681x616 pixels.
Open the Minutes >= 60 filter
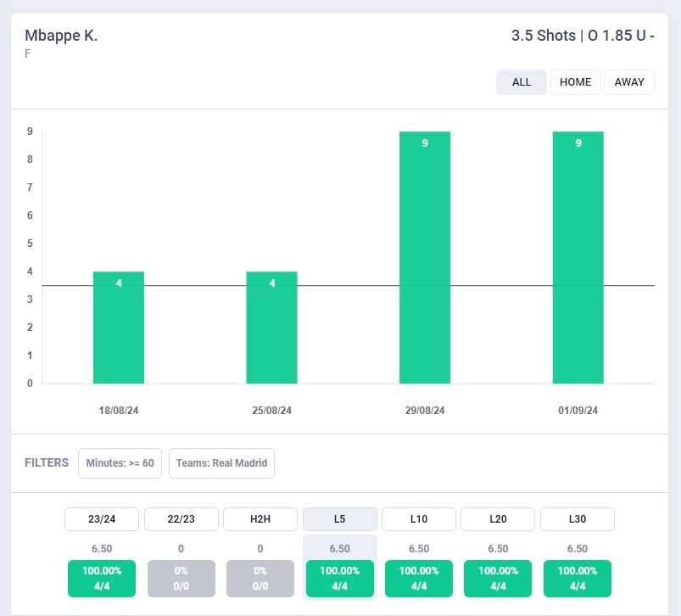click(x=120, y=463)
